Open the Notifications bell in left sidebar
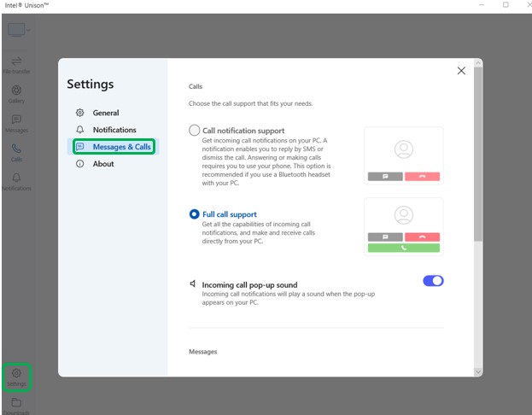The image size is (532, 415). [x=16, y=180]
